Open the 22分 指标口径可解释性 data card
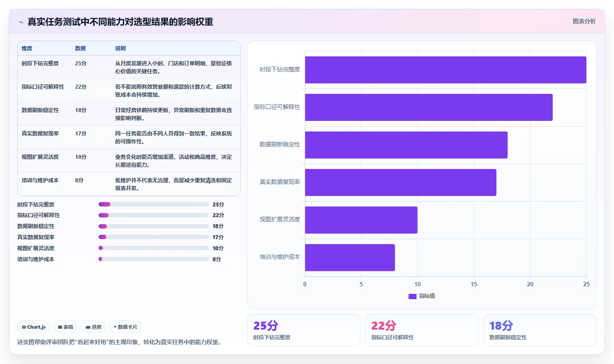The image size is (614, 364). 422,330
